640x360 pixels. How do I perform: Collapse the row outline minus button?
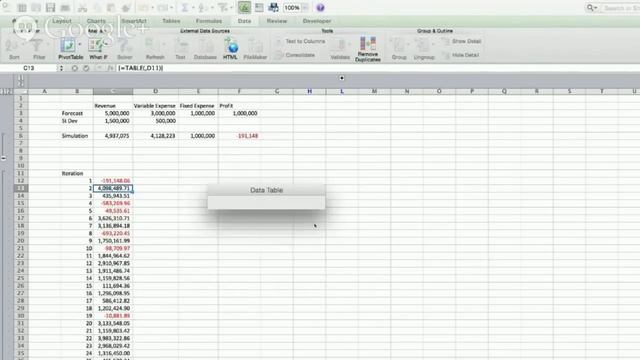4,158
